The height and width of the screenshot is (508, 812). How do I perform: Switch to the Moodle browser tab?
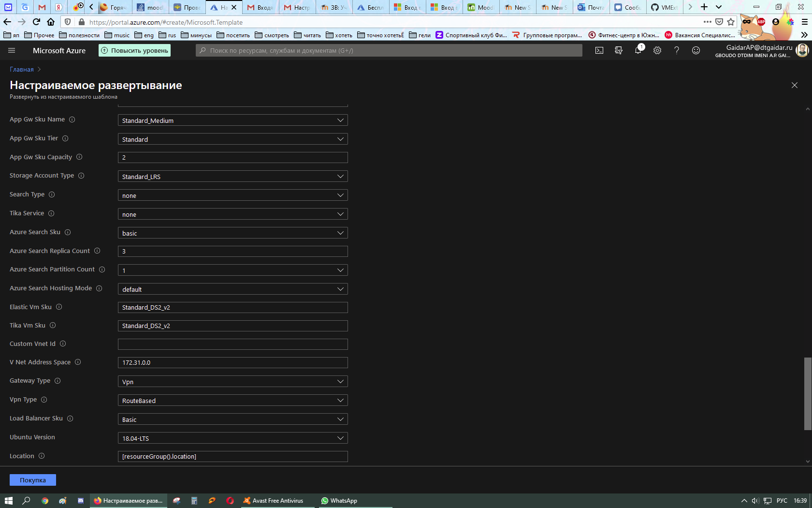480,7
